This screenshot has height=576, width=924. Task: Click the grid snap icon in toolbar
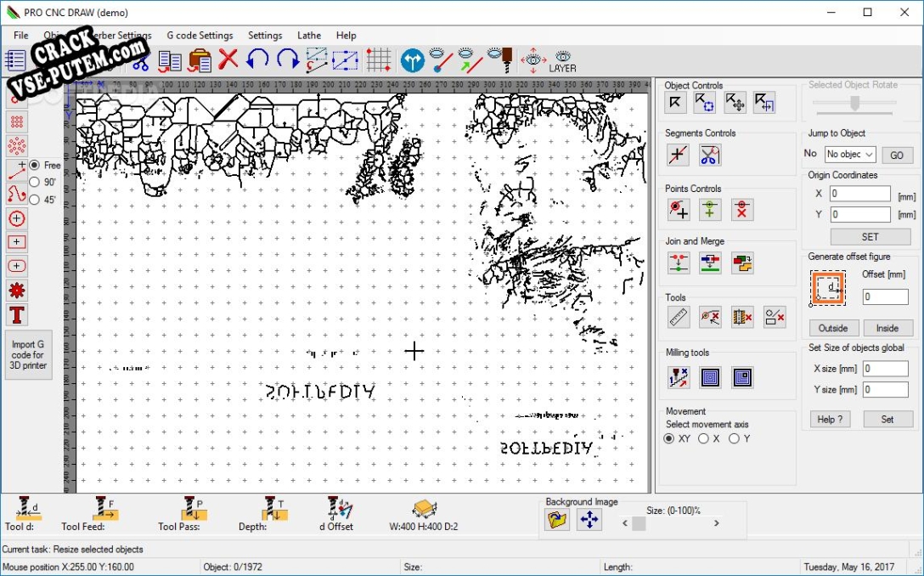(379, 59)
